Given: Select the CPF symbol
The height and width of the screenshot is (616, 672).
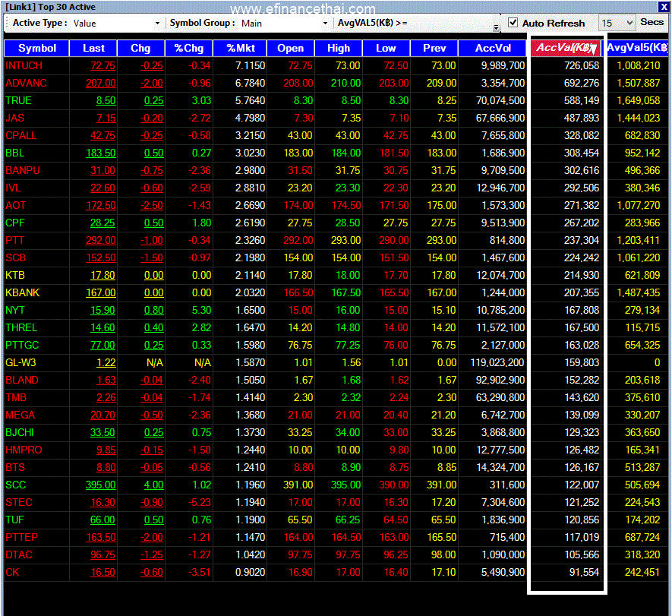Looking at the screenshot, I should point(15,223).
